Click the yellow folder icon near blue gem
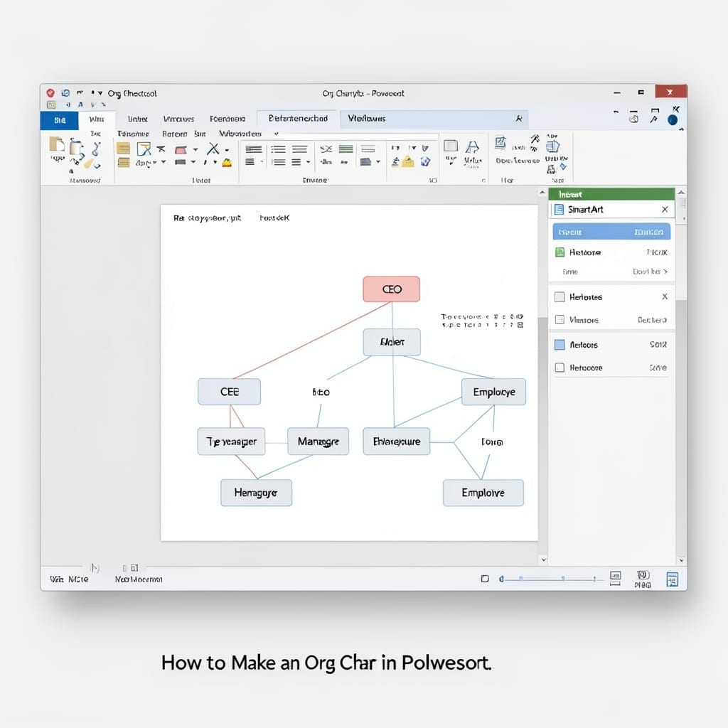The height and width of the screenshot is (728, 728). pyautogui.click(x=408, y=161)
